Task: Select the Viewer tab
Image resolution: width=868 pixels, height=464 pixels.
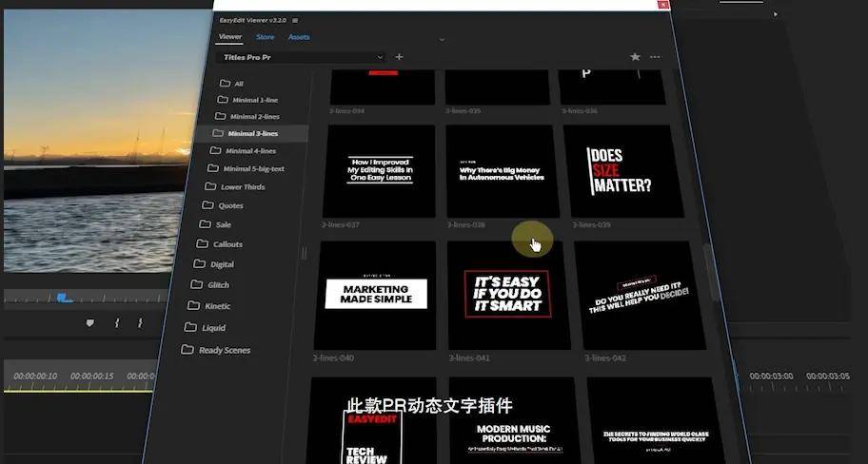Action: (x=229, y=37)
